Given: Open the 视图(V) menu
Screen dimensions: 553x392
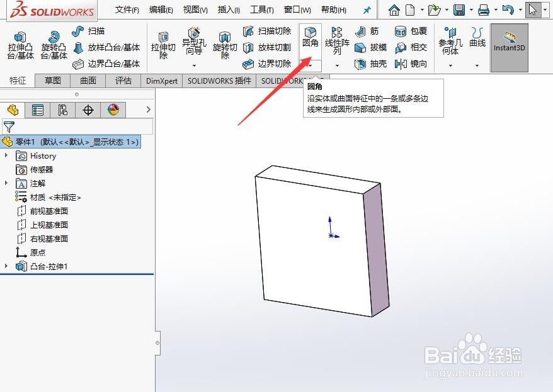Looking at the screenshot, I should tap(195, 10).
